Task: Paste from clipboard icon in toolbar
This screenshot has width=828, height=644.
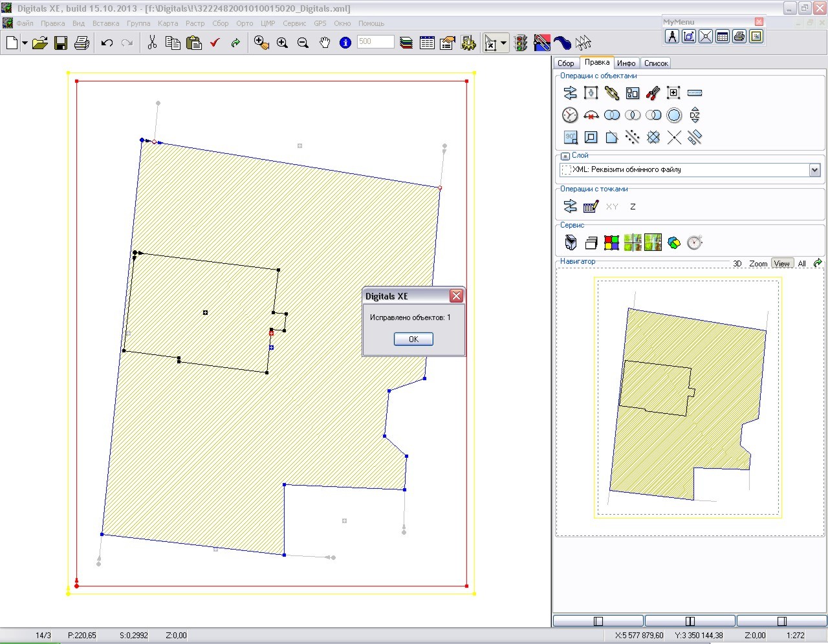Action: (x=193, y=43)
